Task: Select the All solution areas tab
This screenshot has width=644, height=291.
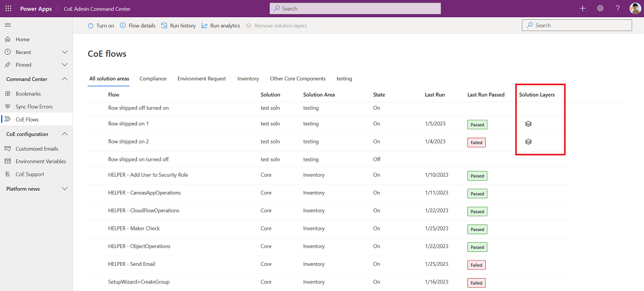Action: click(x=109, y=79)
